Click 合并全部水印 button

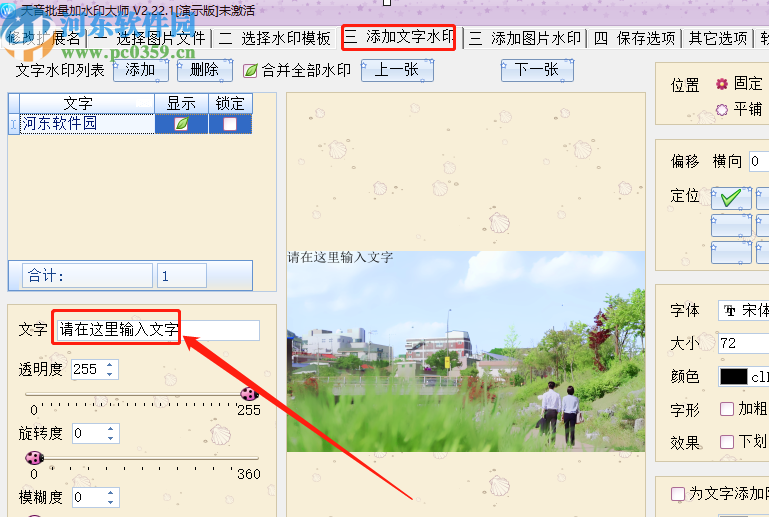297,71
